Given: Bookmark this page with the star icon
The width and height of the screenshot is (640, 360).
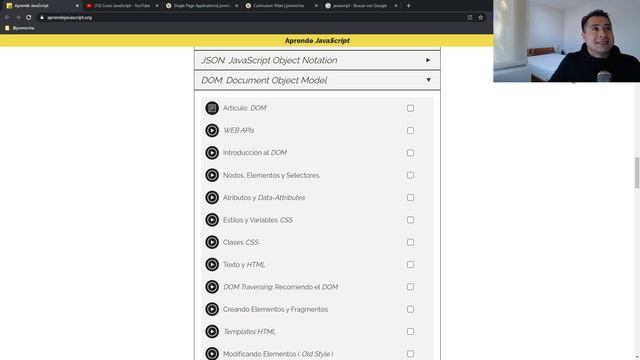Looking at the screenshot, I should [481, 18].
